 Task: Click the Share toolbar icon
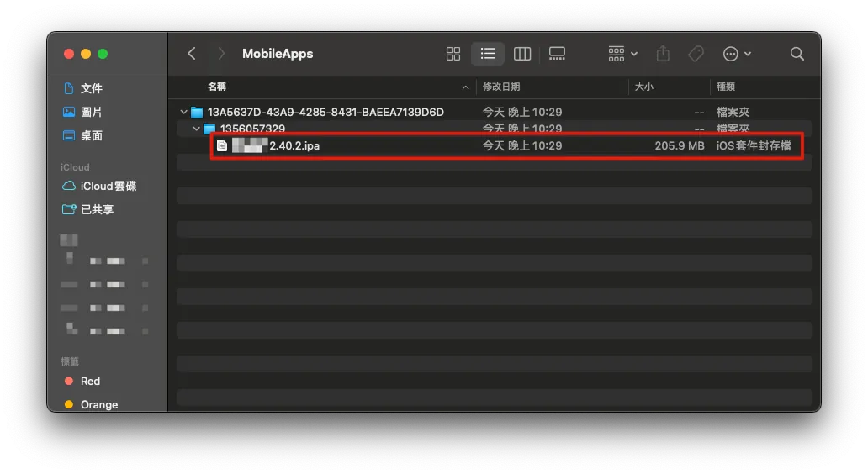click(x=663, y=54)
